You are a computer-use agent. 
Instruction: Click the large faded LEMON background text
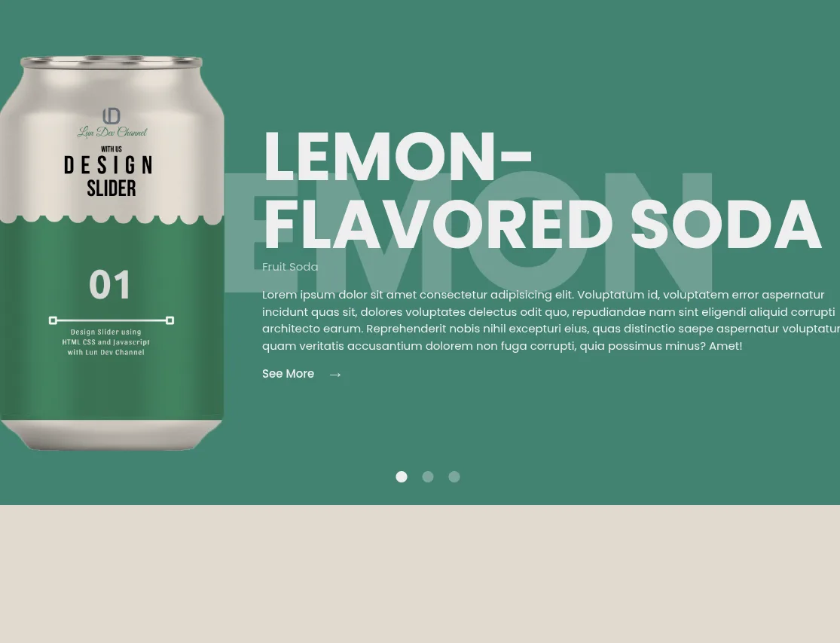469,231
